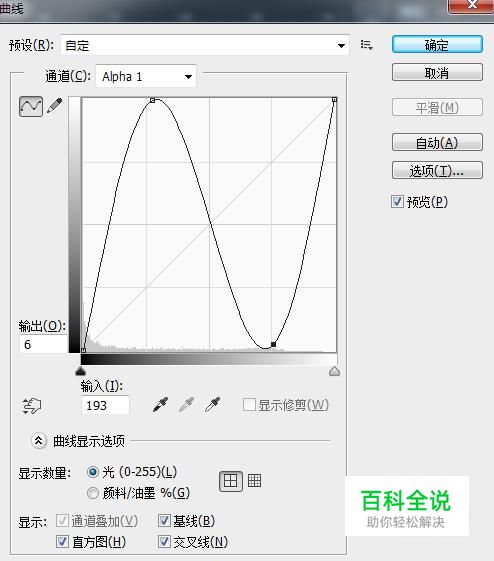The height and width of the screenshot is (561, 494).
Task: Pick the gray point eyedropper
Action: 186,404
